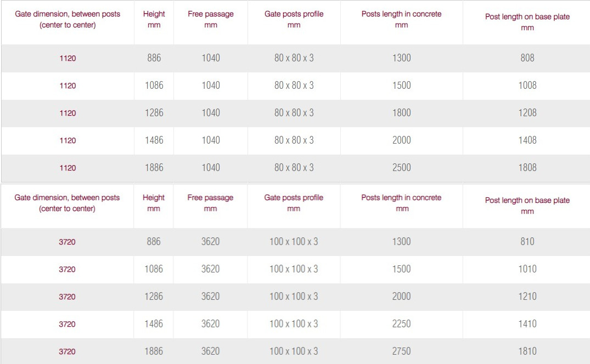590x364 pixels.
Task: Select the 2750 concrete length cell
Action: tap(401, 351)
